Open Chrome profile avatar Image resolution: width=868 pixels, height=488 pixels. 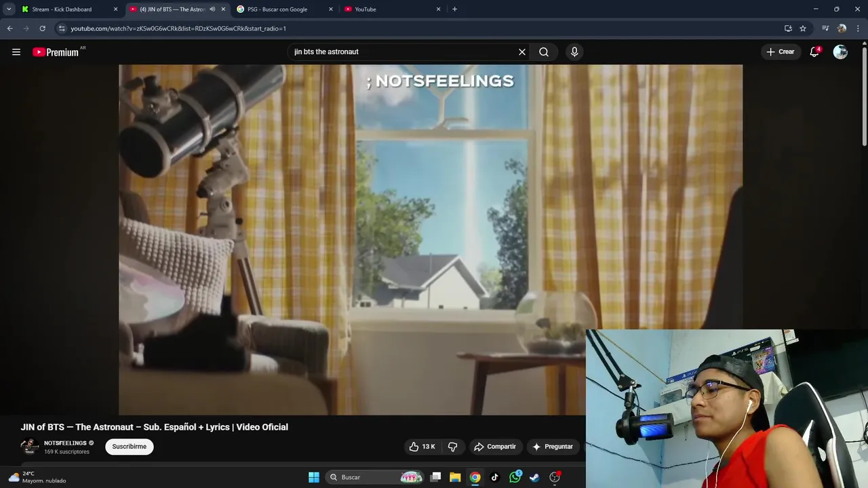[842, 28]
